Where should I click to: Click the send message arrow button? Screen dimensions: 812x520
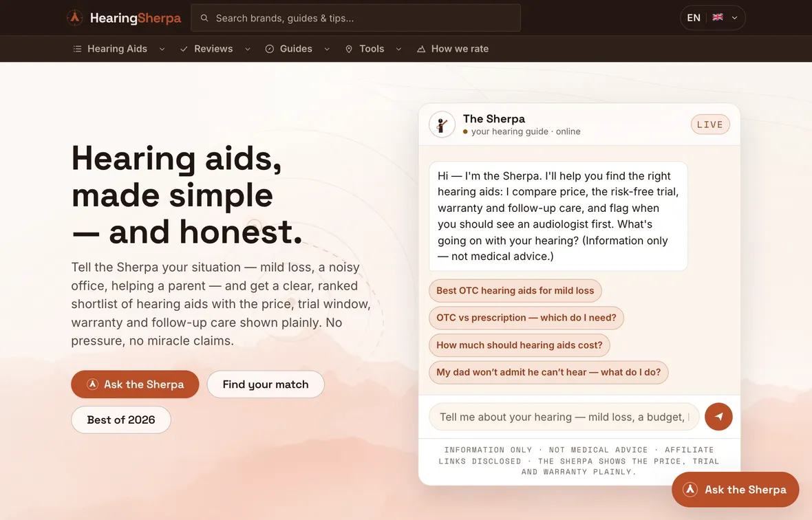pyautogui.click(x=719, y=417)
